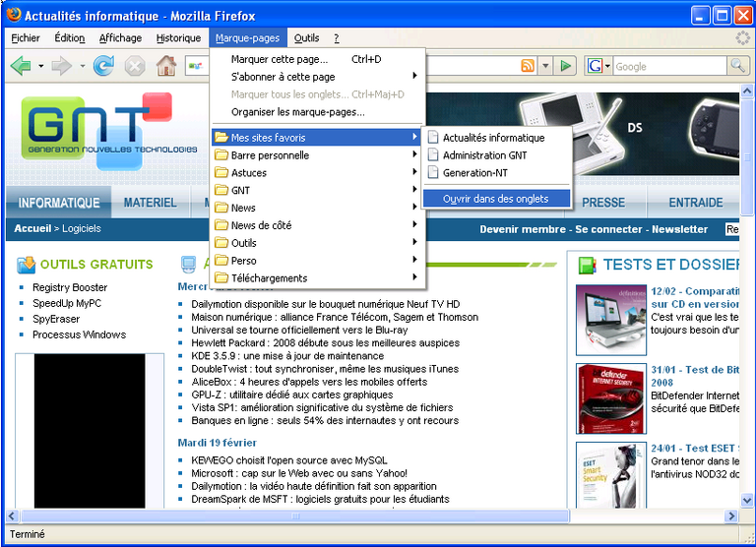Switch to the PRESSE site tab

pyautogui.click(x=603, y=203)
